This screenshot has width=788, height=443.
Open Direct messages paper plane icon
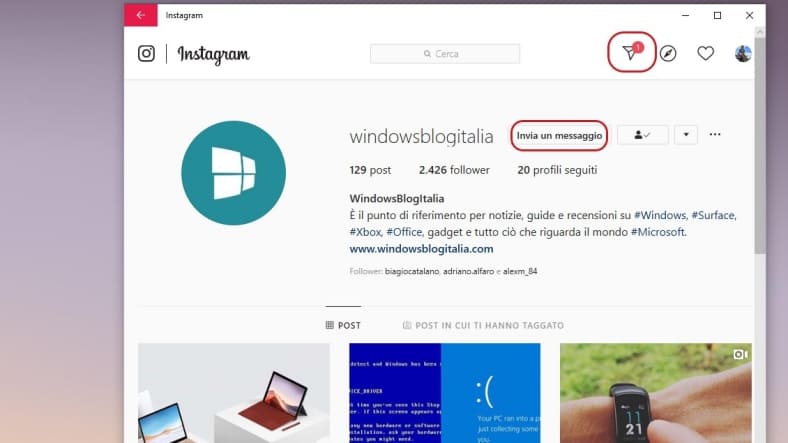[631, 52]
